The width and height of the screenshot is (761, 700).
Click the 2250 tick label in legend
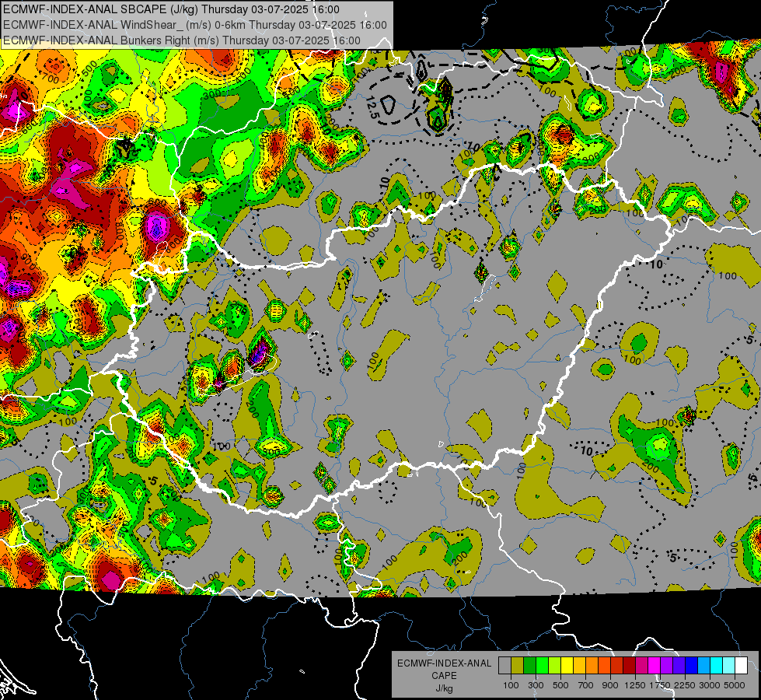click(x=686, y=685)
